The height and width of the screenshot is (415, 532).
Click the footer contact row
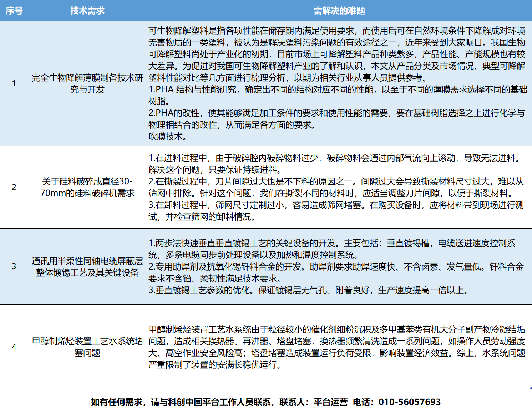coord(266,401)
